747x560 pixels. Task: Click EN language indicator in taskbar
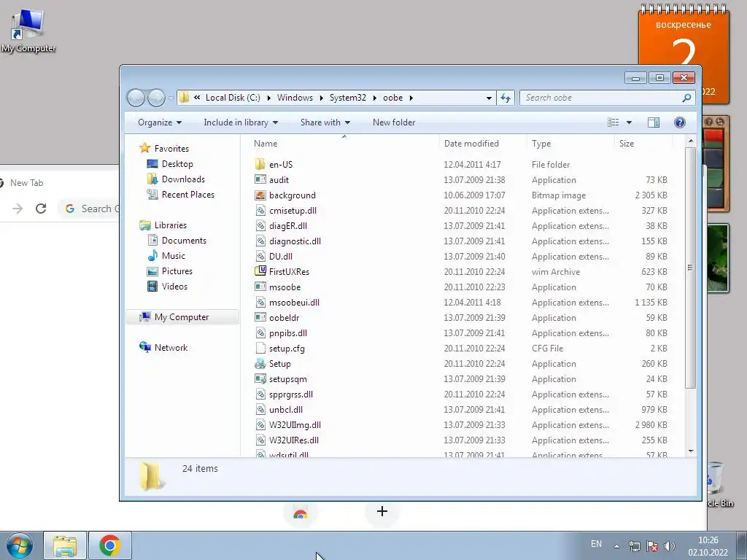[596, 544]
